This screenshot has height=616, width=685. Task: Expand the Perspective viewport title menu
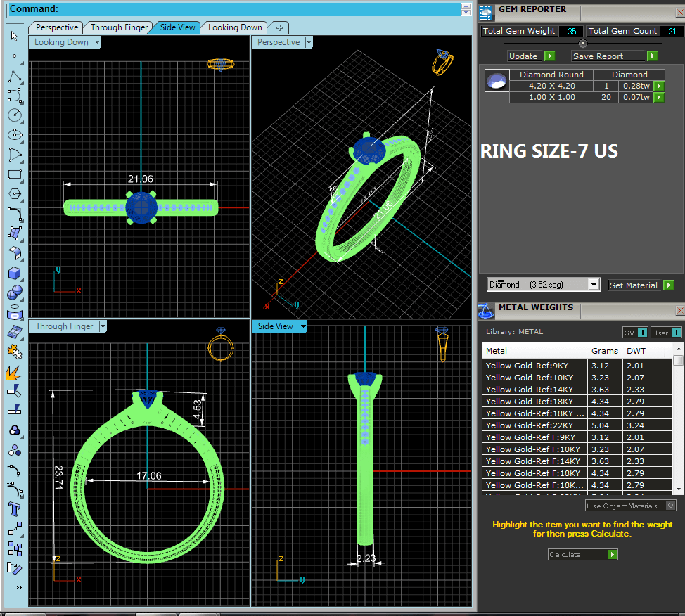308,42
